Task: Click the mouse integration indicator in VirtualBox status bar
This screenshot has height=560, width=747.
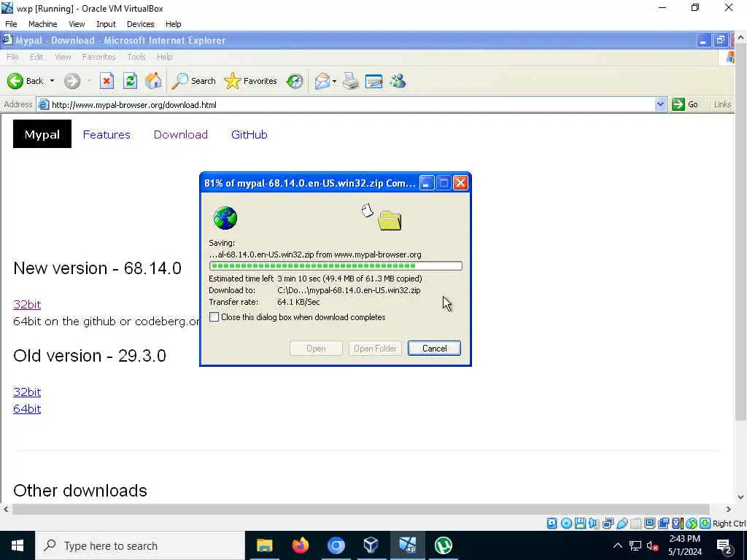Action: point(692,524)
